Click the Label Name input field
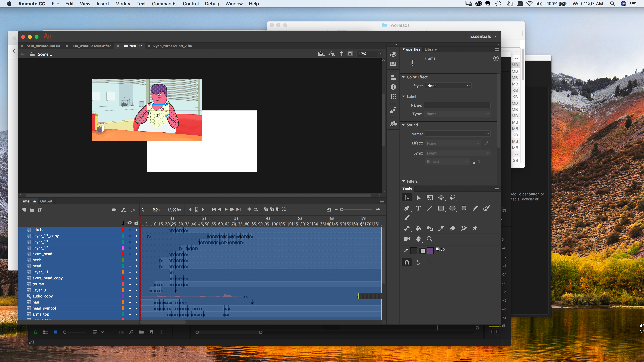Image resolution: width=644 pixels, height=362 pixels. point(457,105)
